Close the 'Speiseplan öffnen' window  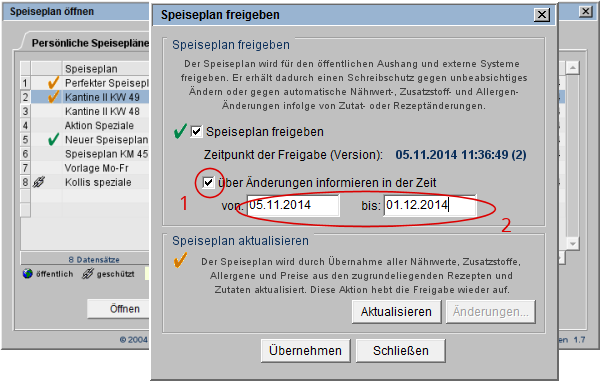pos(585,12)
